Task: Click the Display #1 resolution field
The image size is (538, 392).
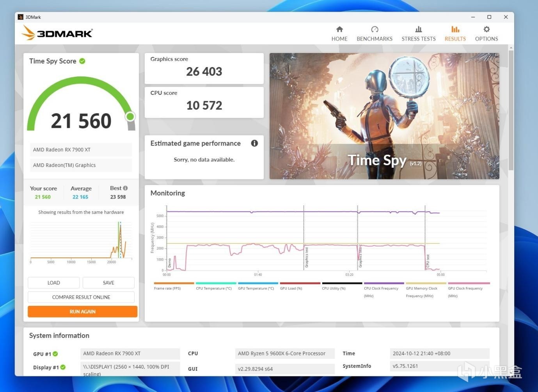Action: coord(130,369)
